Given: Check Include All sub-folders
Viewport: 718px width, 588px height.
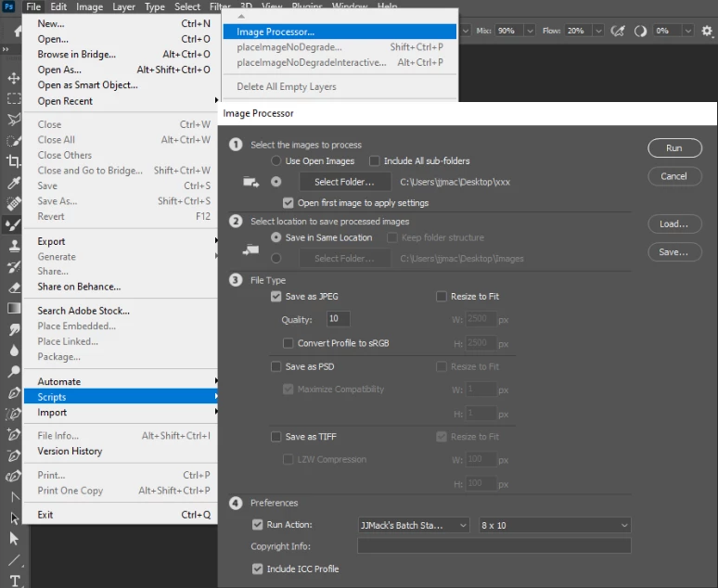Looking at the screenshot, I should click(374, 160).
